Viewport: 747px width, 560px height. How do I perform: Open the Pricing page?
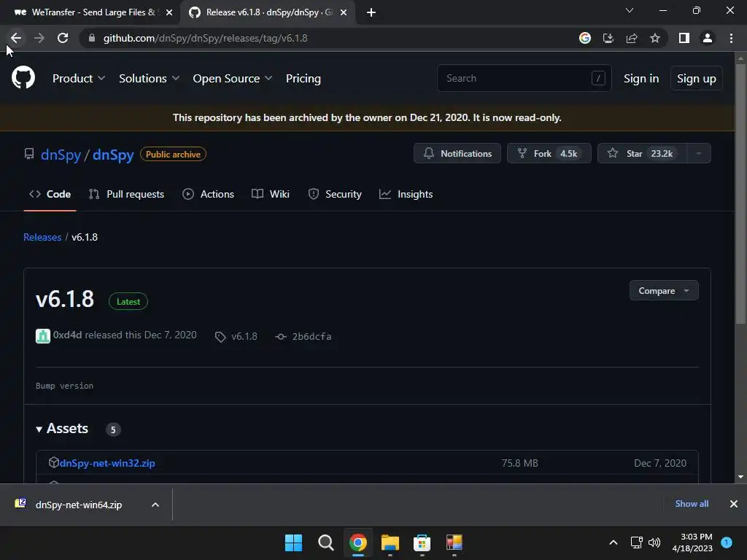(x=303, y=79)
